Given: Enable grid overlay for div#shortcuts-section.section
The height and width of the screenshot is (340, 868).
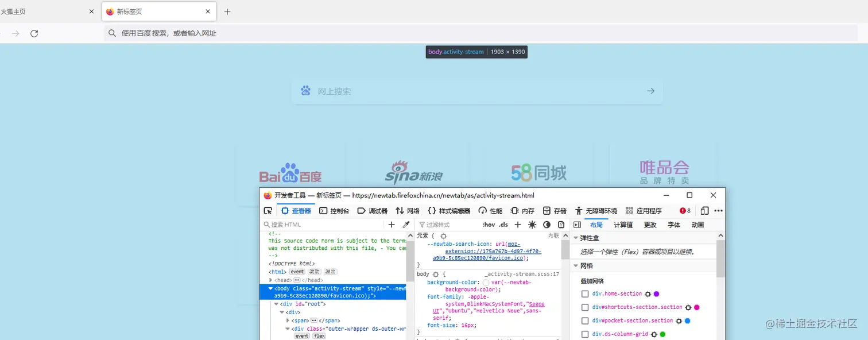Looking at the screenshot, I should pos(585,307).
